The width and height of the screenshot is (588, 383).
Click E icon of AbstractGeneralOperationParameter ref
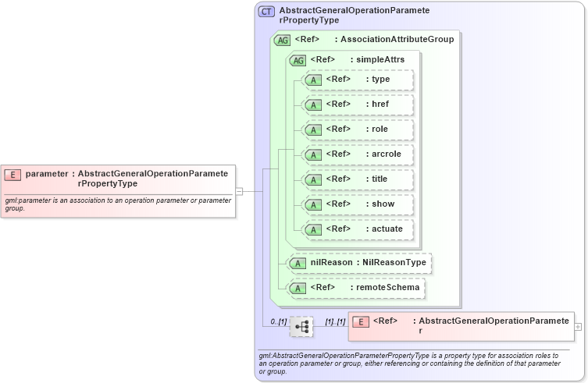pos(361,322)
